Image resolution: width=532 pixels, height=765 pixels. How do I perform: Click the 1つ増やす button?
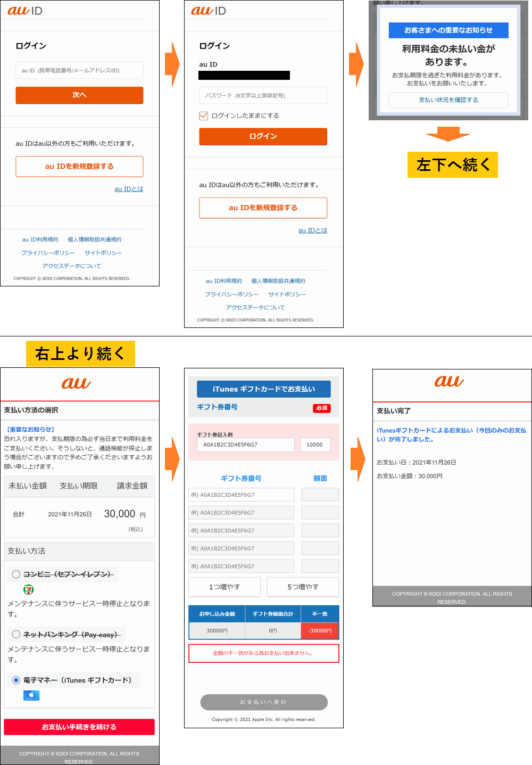225,587
